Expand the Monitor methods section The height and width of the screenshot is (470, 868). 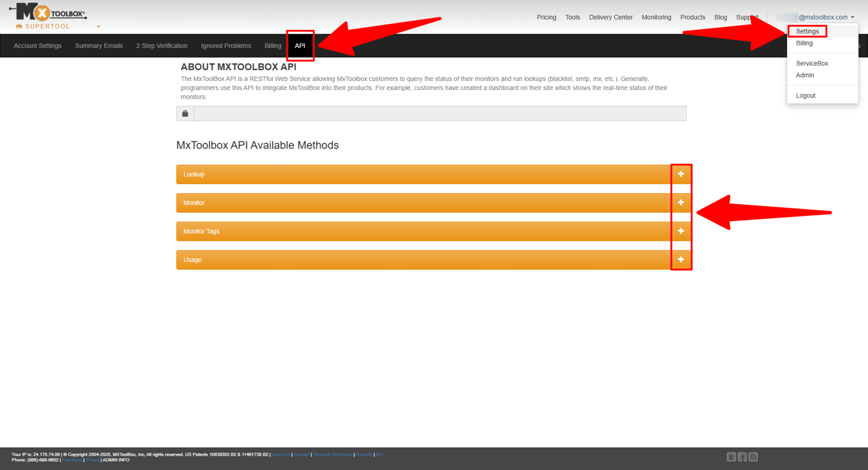click(x=681, y=202)
